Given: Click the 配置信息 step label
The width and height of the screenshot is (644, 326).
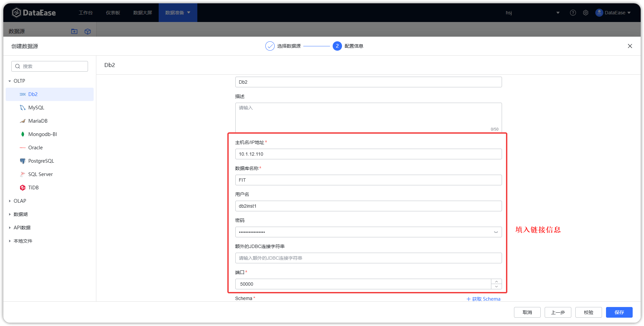Looking at the screenshot, I should point(354,46).
